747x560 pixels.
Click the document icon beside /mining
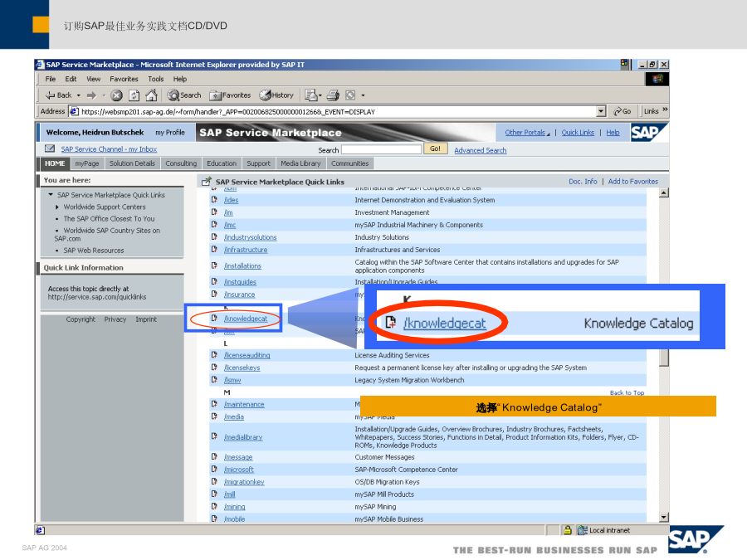(x=214, y=506)
